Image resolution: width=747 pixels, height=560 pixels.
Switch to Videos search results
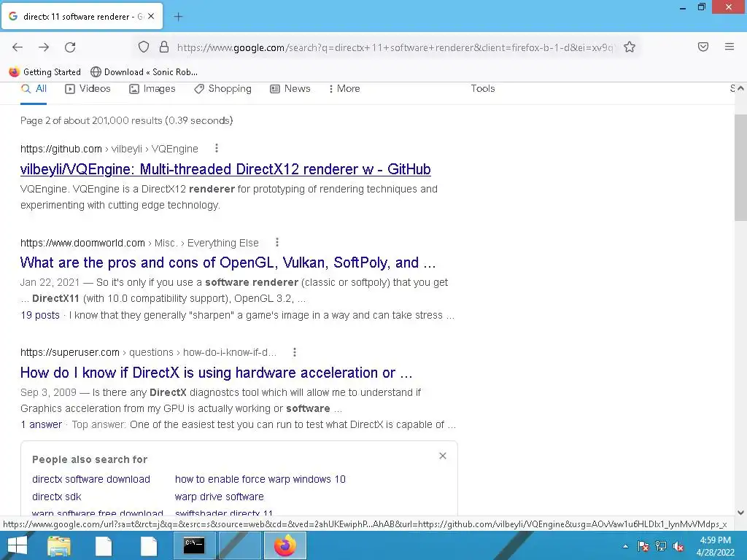(x=88, y=88)
